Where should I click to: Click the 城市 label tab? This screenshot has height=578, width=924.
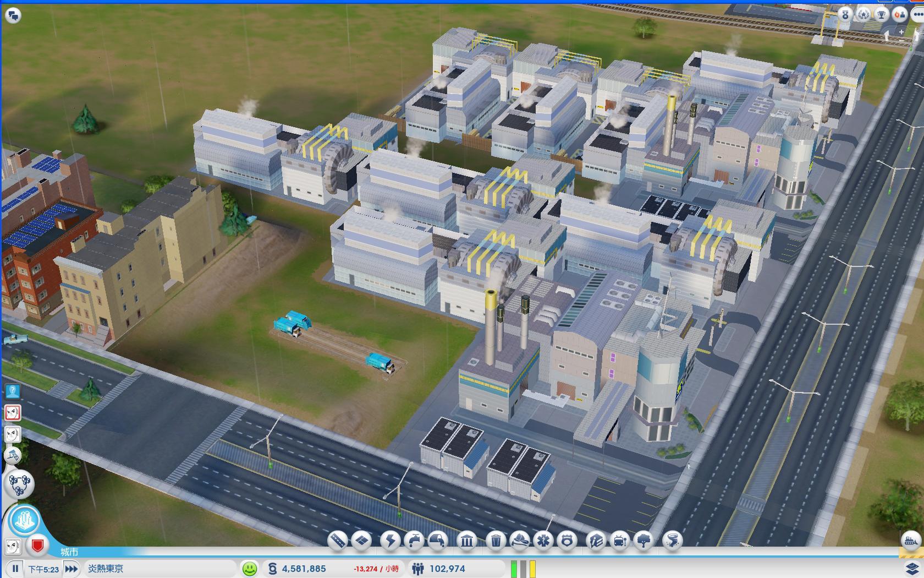69,552
